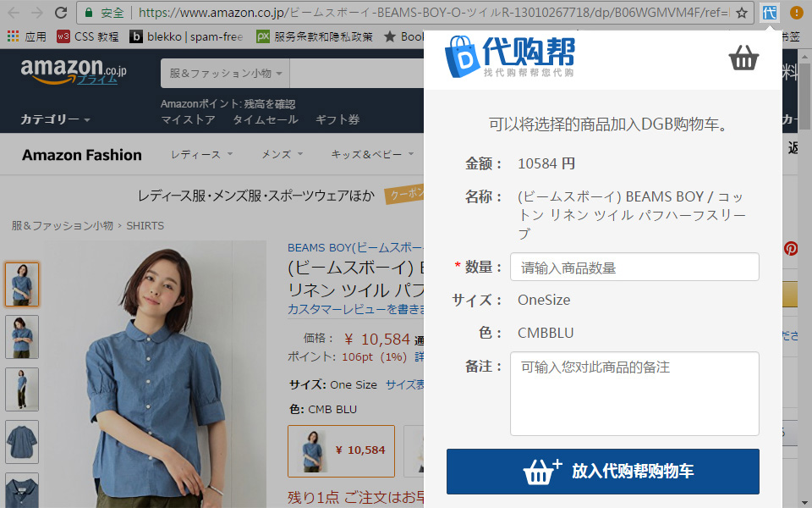Click the green secure padlock icon
Viewport: 812px width, 508px height.
(89, 13)
